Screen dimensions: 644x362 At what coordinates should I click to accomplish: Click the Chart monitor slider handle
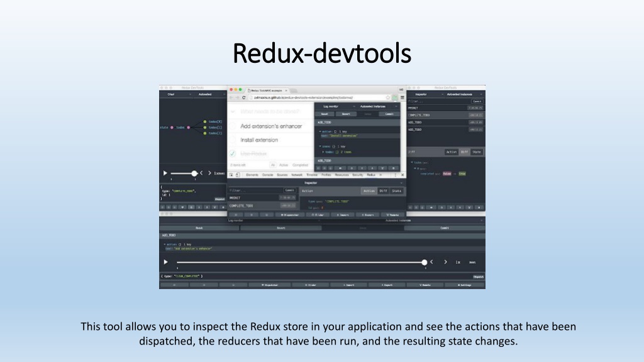tap(194, 173)
